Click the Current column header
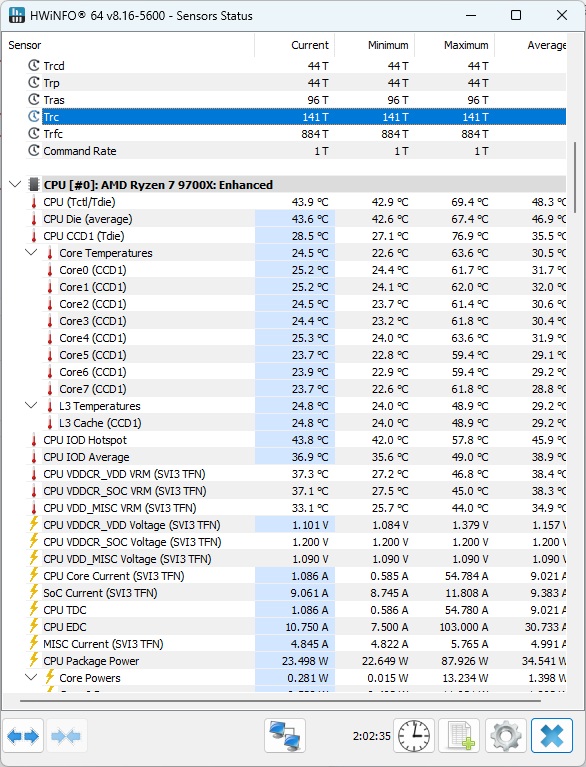This screenshot has height=767, width=586. pos(294,45)
